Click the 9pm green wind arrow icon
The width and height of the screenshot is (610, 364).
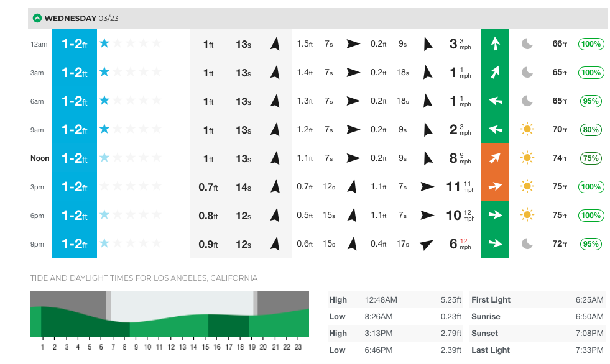[x=495, y=243]
